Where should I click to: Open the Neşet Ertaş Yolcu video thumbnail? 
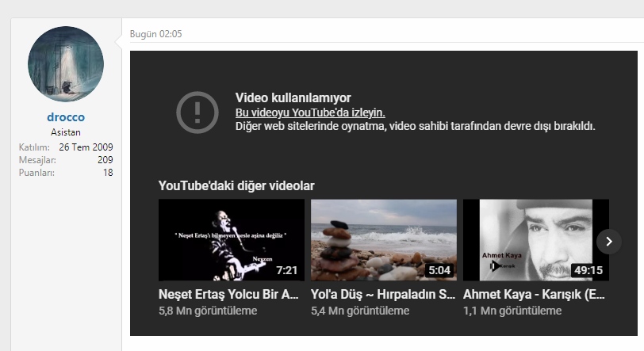click(x=232, y=240)
